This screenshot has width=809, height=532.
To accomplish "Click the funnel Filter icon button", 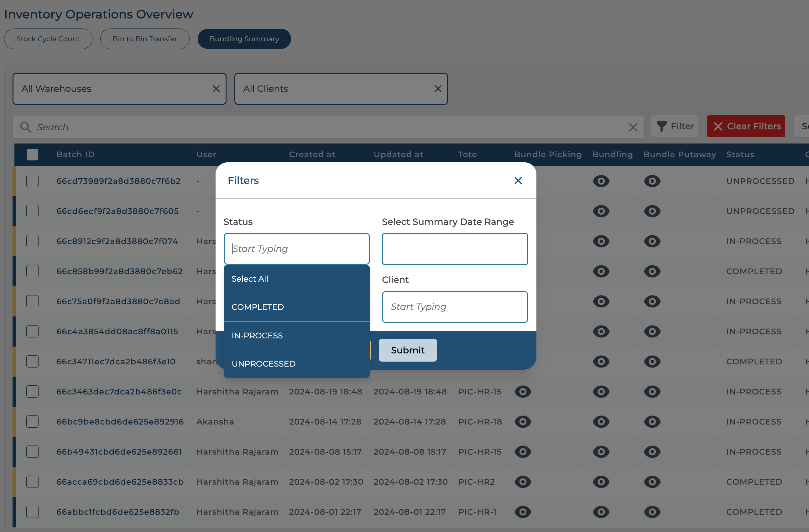I will [x=674, y=127].
